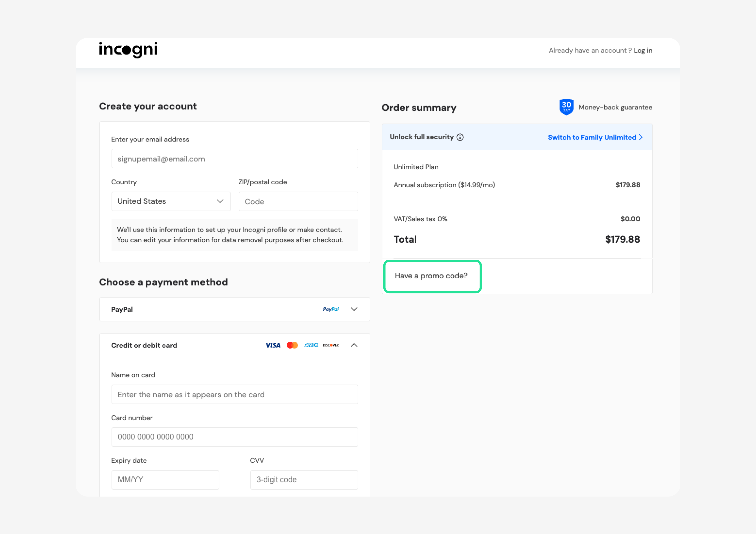Click the 30 day guarantee shield badge
Screen dimensions: 756x534
tap(566, 107)
